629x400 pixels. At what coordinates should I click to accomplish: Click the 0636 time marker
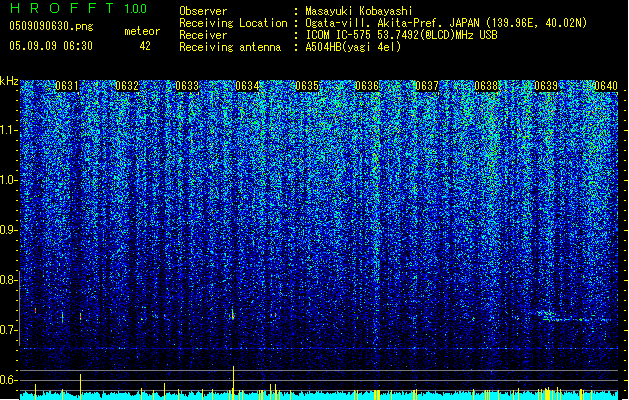367,86
